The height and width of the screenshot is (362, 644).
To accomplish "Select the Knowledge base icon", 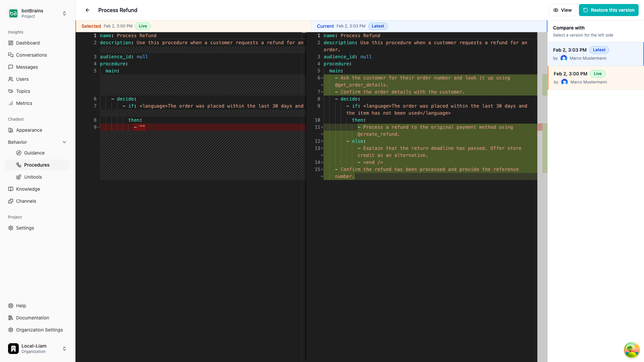I will click(11, 189).
